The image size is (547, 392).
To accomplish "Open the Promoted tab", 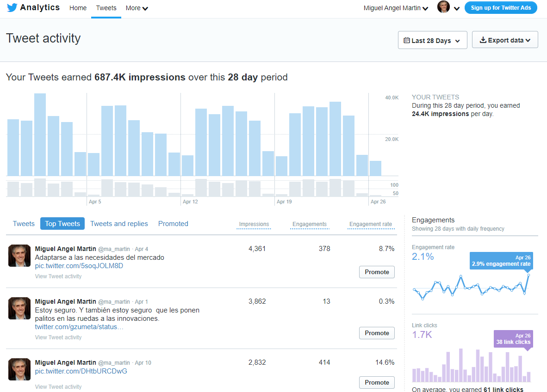I will coord(173,224).
